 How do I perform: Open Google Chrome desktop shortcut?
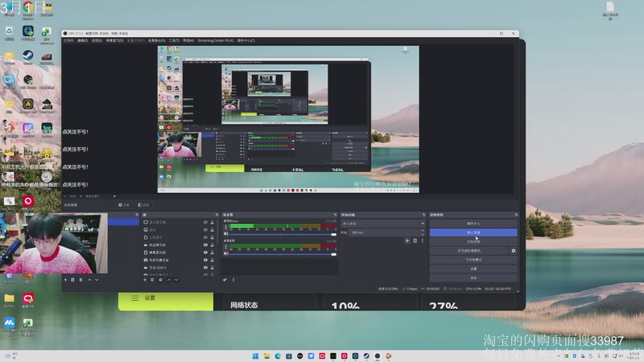point(28,10)
